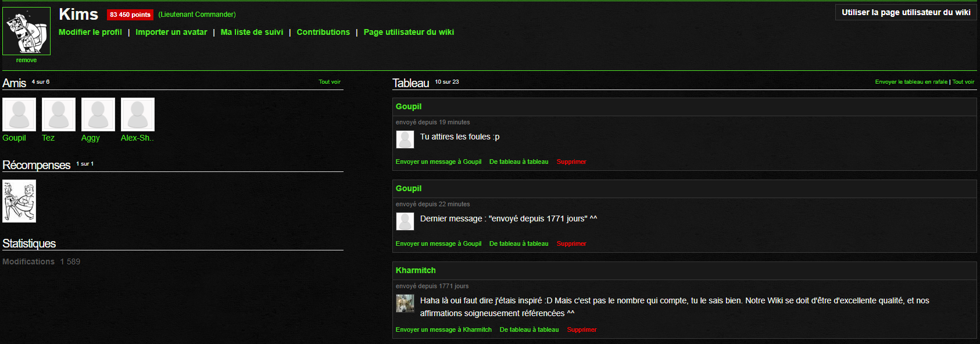Click Envoyer le tableau en rafale
Screen dimensions: 980x344
[911, 82]
